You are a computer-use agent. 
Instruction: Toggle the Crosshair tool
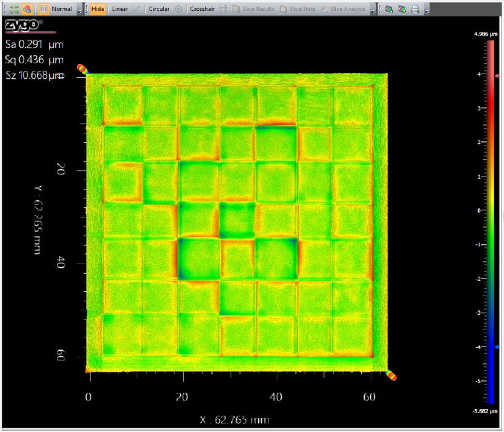pyautogui.click(x=202, y=9)
